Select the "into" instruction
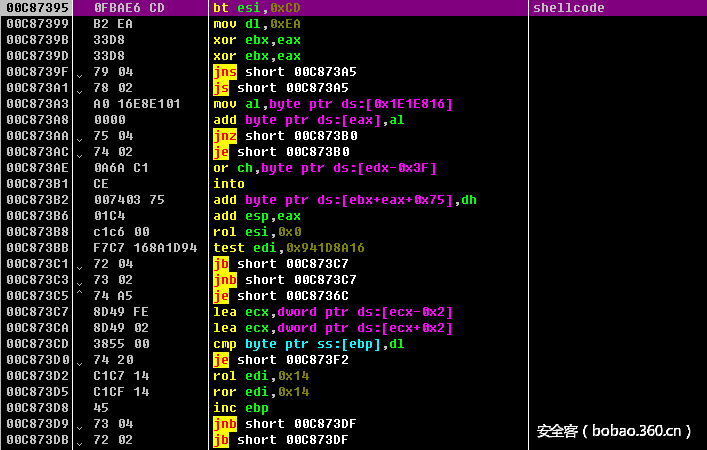The height and width of the screenshot is (450, 707). [x=229, y=184]
